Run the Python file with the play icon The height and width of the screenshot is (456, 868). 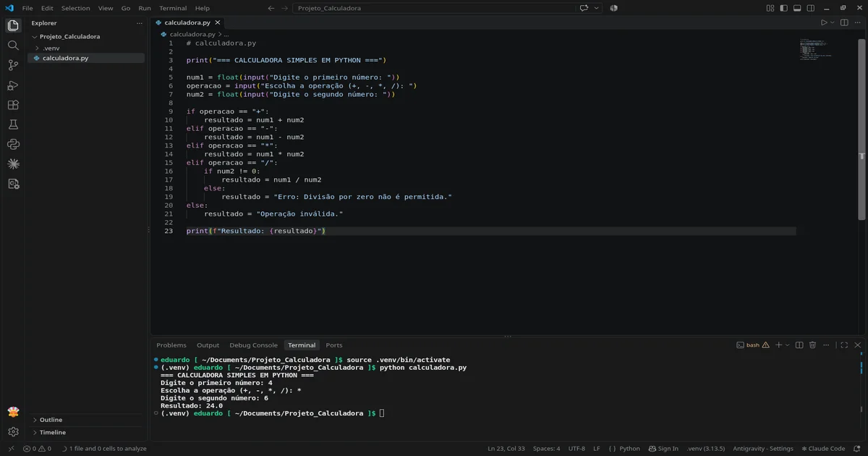click(x=823, y=22)
